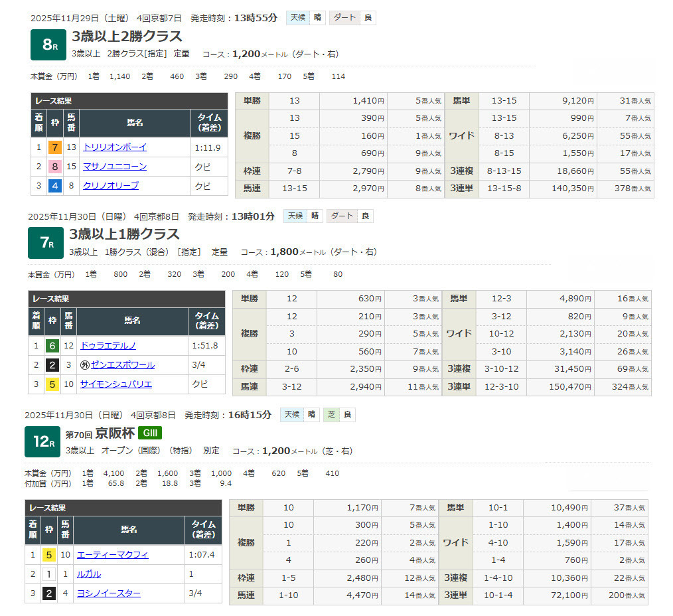Click the foreign-bred mark before ゼンエスポワール
The width and height of the screenshot is (673, 616).
[x=85, y=365]
